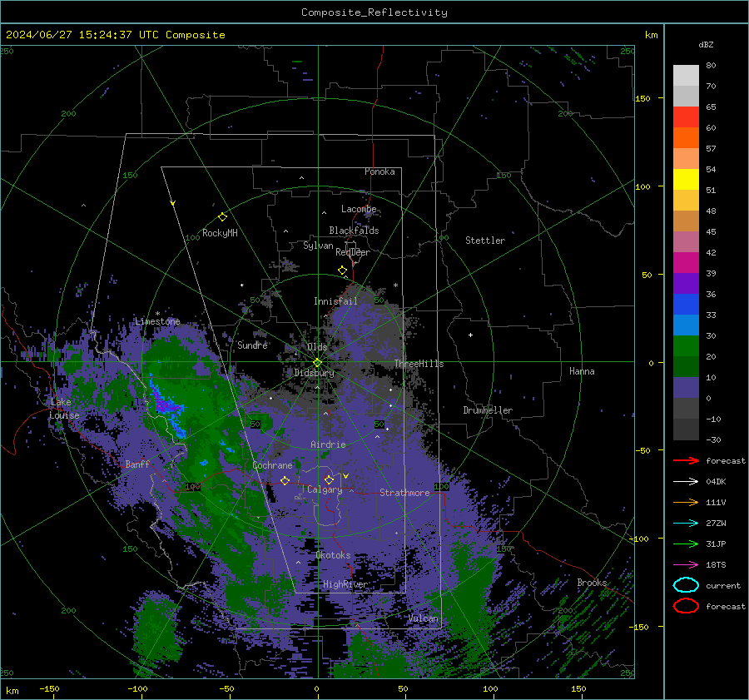Click the Sylvan map label
Screen dimensions: 749x700
[x=318, y=246]
